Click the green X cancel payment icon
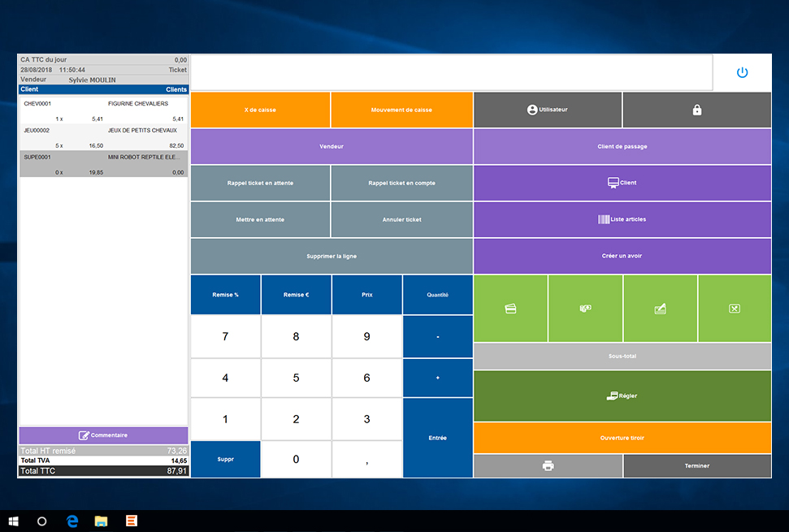Screen dimensions: 789x532 coord(734,309)
